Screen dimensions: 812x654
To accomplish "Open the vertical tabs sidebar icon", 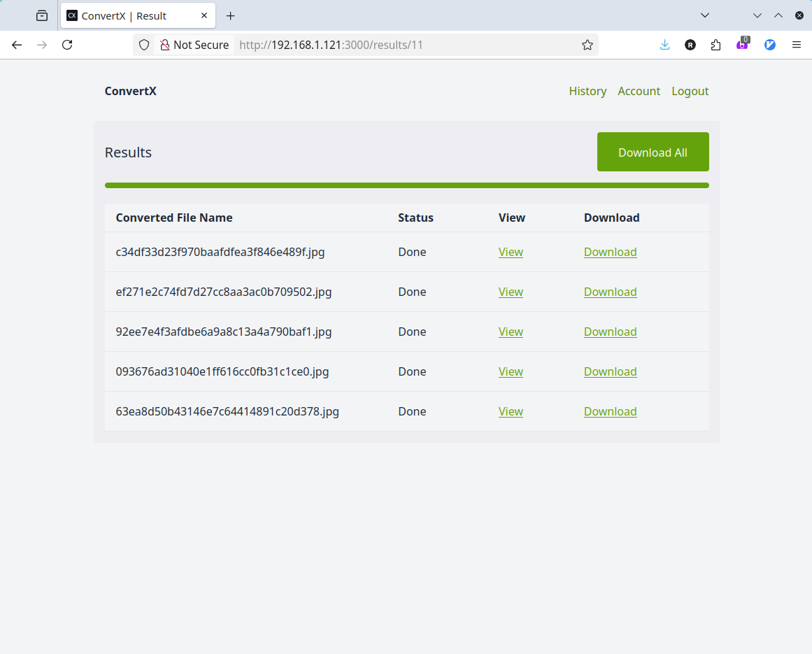I will (41, 15).
